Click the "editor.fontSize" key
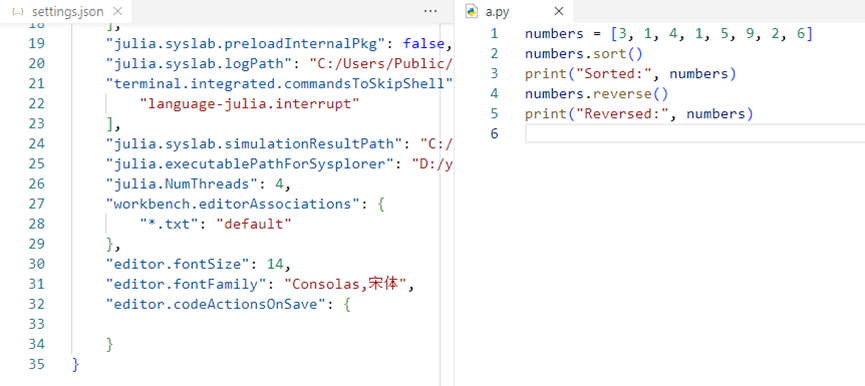This screenshot has width=865, height=386. tap(177, 264)
